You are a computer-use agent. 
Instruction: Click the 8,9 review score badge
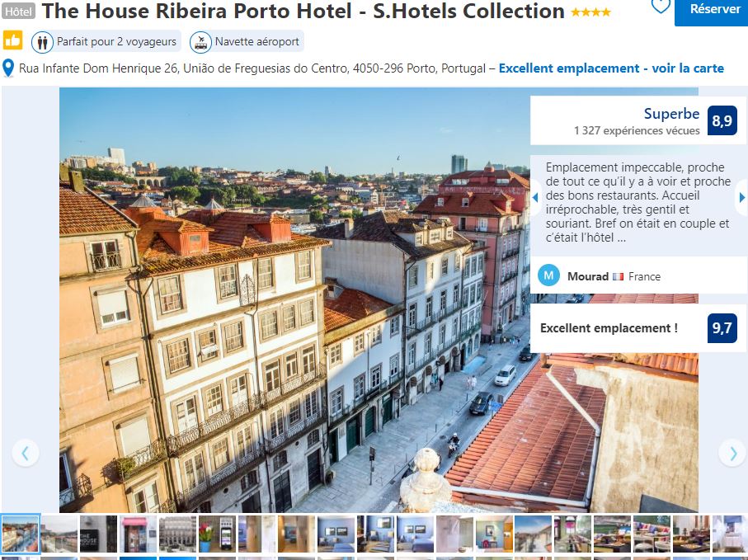722,120
